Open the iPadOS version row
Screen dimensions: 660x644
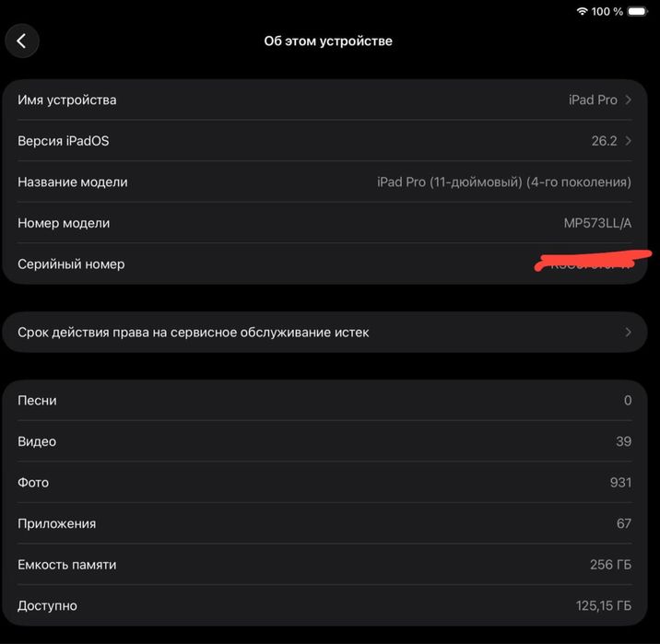[323, 141]
